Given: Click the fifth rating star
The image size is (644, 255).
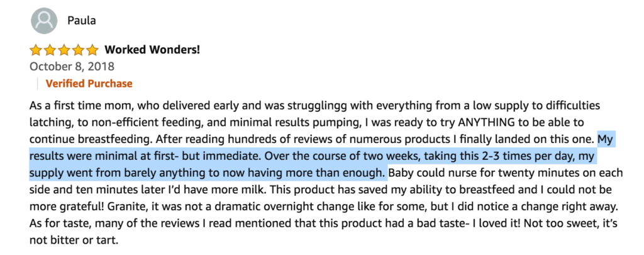Looking at the screenshot, I should click(92, 50).
